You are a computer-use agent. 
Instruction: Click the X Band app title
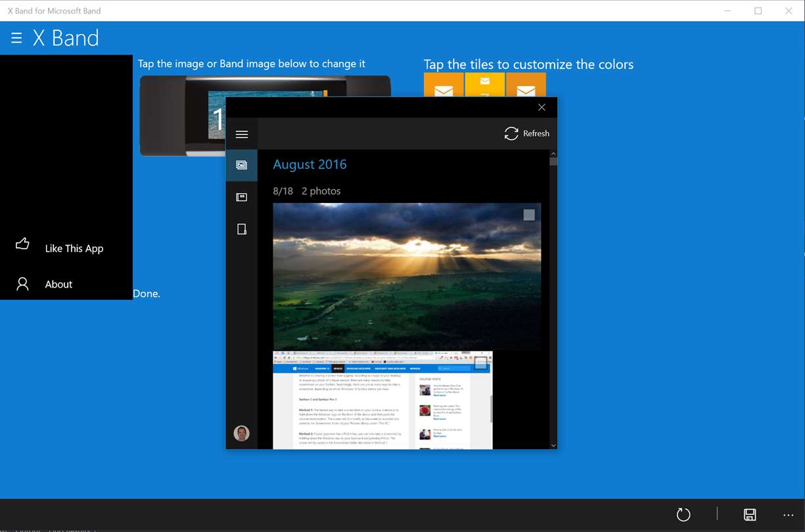[x=66, y=38]
